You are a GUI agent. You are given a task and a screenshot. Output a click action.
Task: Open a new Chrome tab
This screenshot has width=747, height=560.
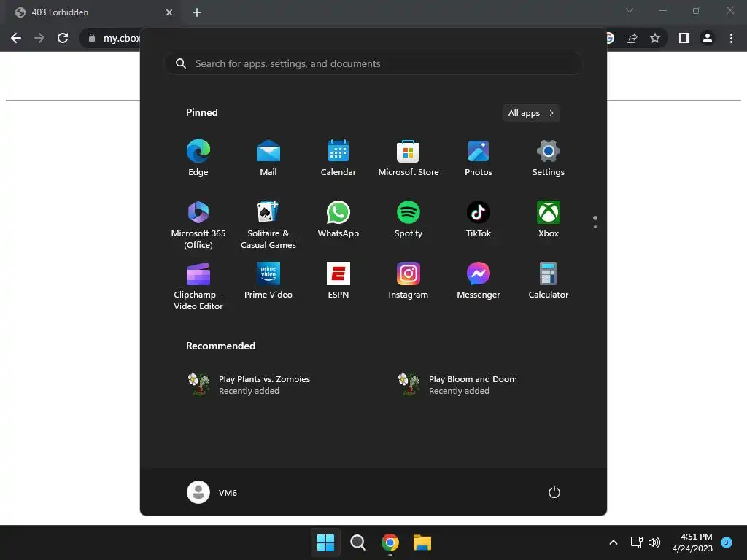[197, 12]
